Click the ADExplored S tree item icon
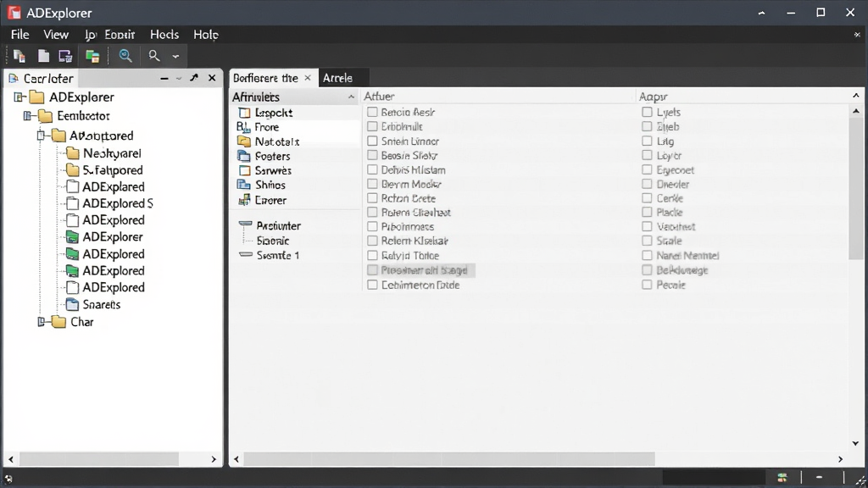Screen dimensions: 868x488 72,203
